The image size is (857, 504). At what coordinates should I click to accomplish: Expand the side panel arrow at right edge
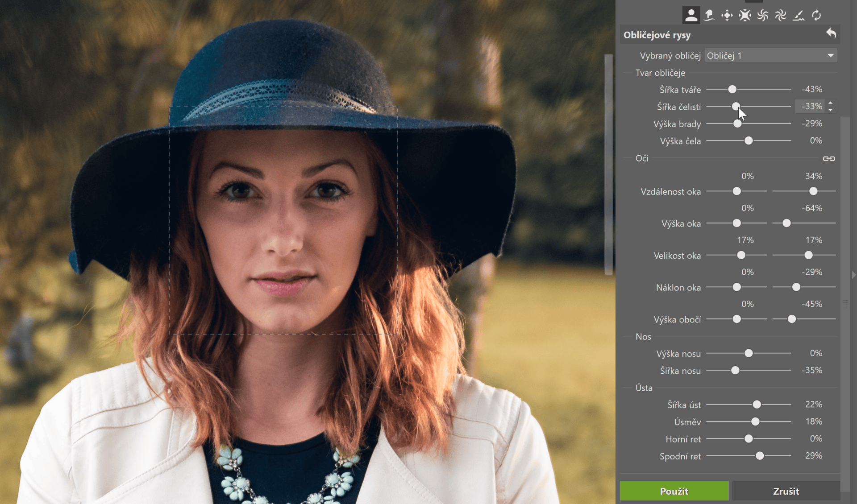pos(853,275)
